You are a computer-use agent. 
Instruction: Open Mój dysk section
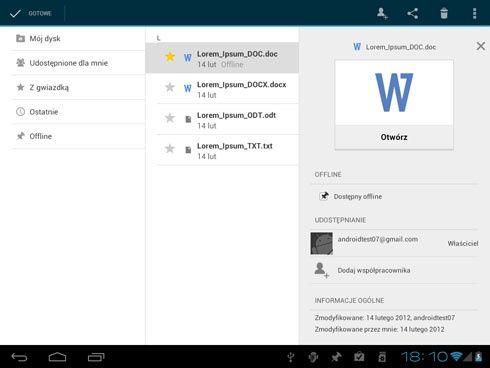[x=78, y=39]
